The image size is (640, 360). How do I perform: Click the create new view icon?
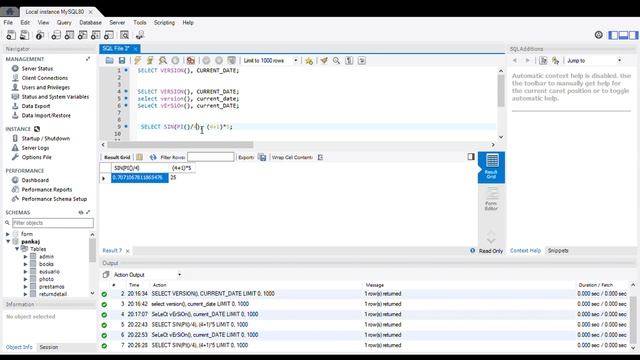82,35
